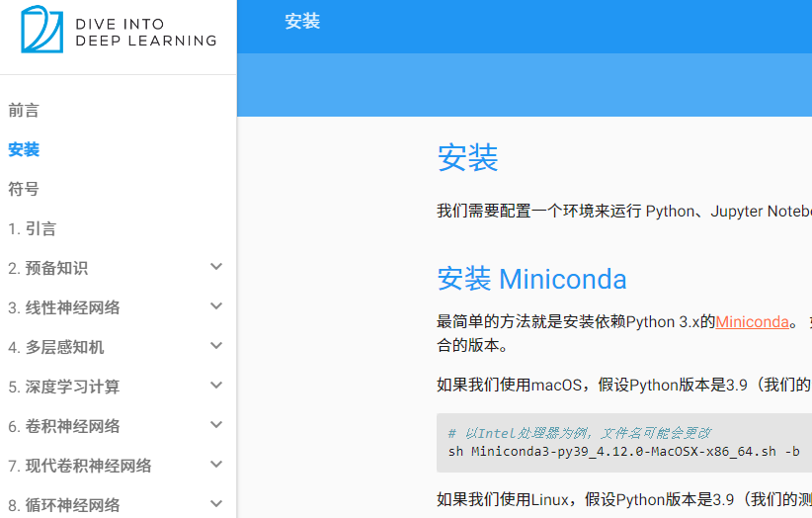Viewport: 812px width, 518px height.
Task: Expand the 5. 深度学习计算 chevron
Action: (216, 386)
